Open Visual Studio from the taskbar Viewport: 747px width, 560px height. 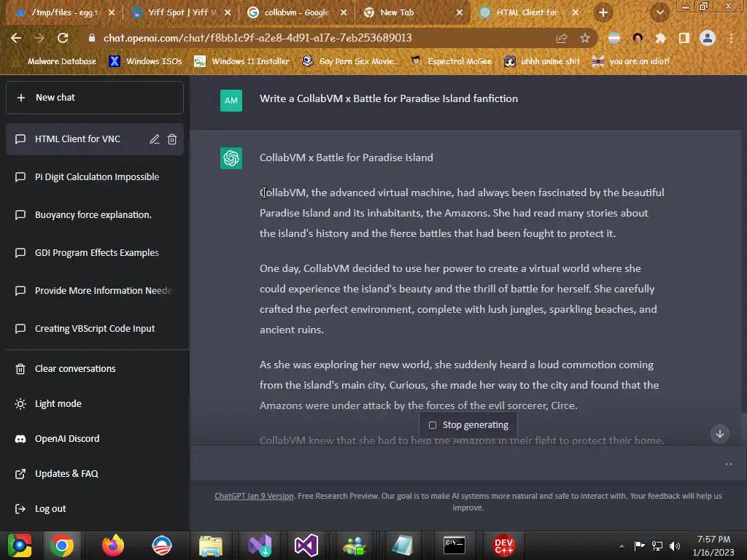306,545
